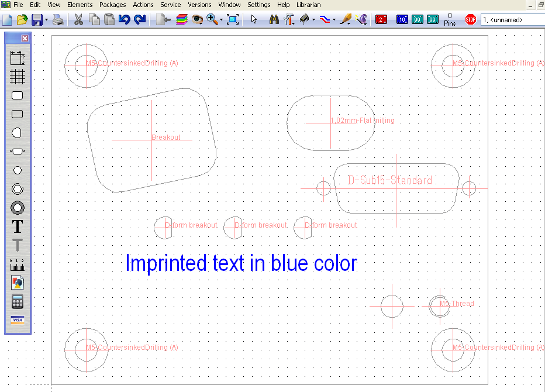Click the red STOP sign icon
The image size is (545, 392).
coord(470,19)
